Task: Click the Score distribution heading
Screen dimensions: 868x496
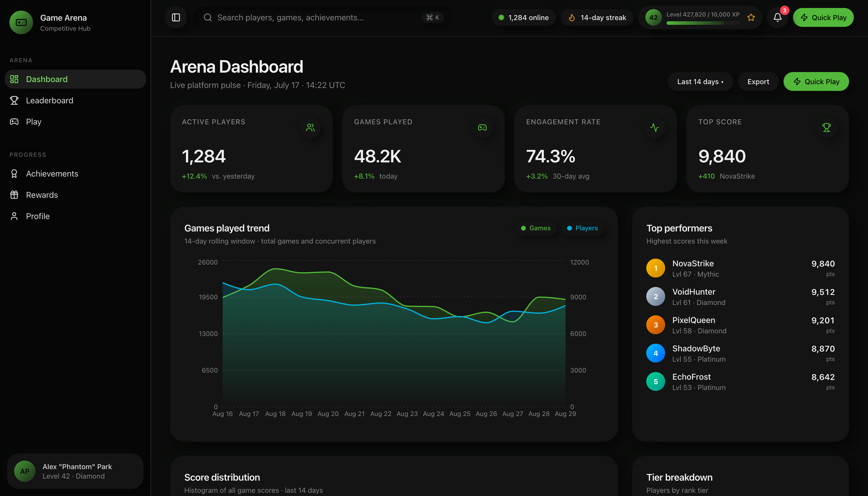Action: pyautogui.click(x=222, y=477)
